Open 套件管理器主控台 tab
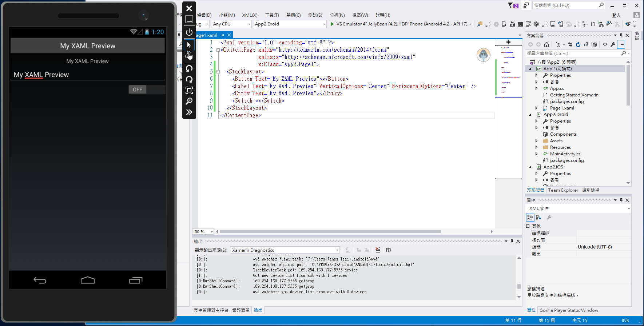 pos(211,310)
